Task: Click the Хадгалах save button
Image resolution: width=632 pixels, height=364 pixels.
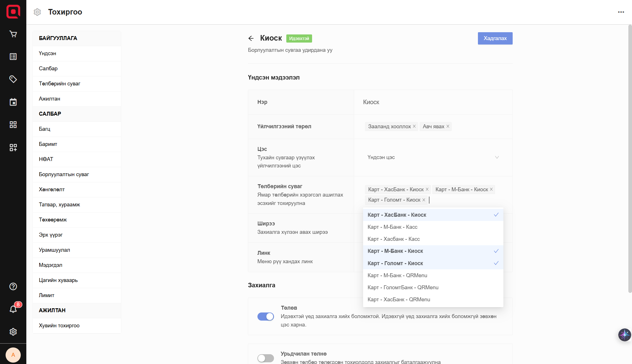Action: click(x=495, y=38)
